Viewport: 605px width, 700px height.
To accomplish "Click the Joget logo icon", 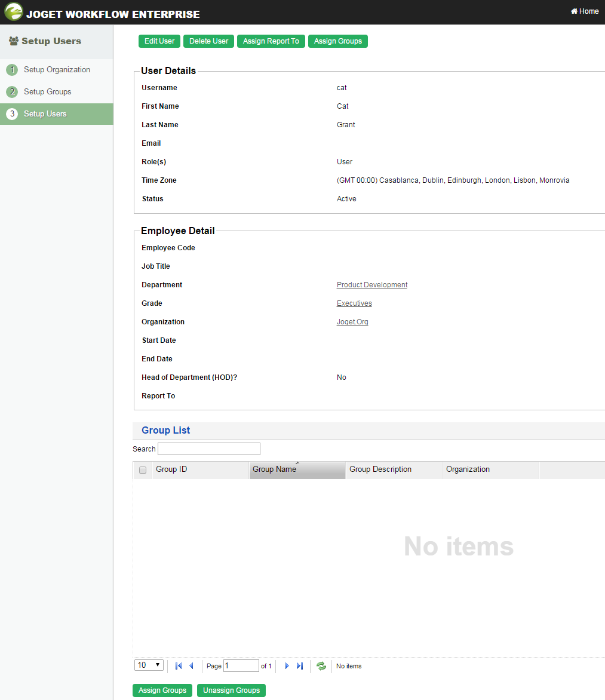I will click(14, 12).
